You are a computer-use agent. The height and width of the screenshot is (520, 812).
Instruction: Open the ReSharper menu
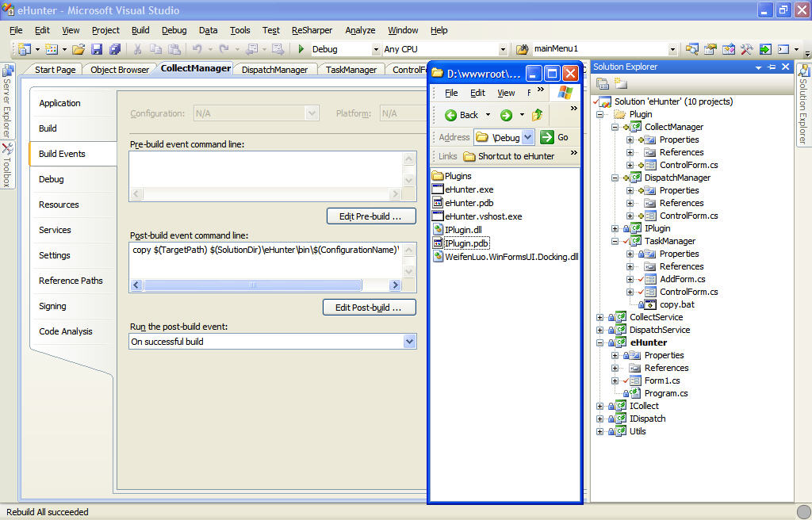point(312,30)
